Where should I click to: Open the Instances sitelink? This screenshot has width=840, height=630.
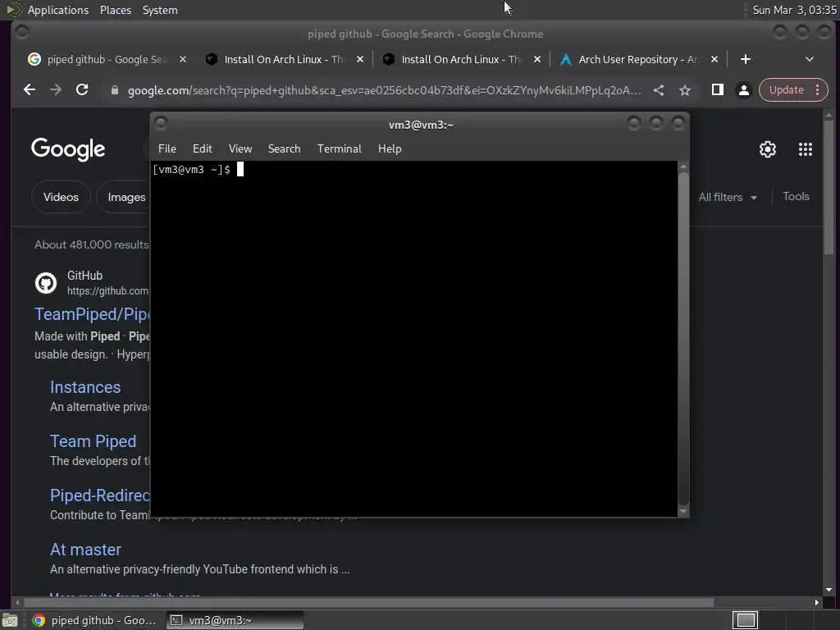[x=85, y=387]
